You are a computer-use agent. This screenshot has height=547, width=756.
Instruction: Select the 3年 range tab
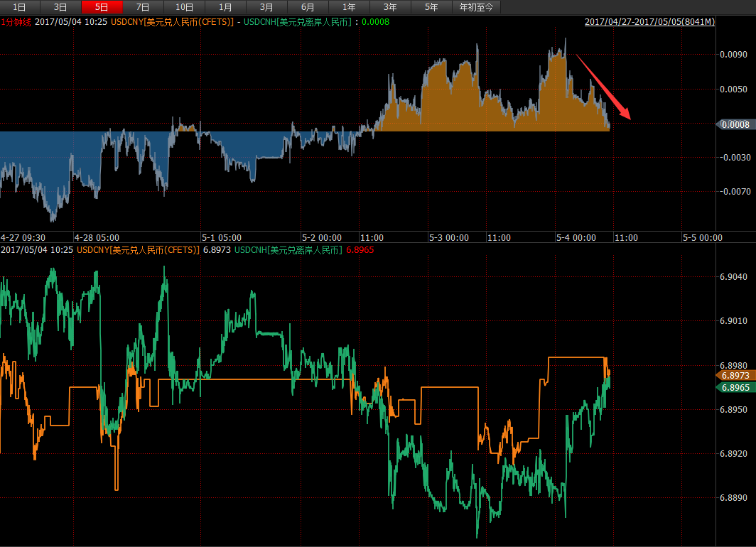click(391, 7)
